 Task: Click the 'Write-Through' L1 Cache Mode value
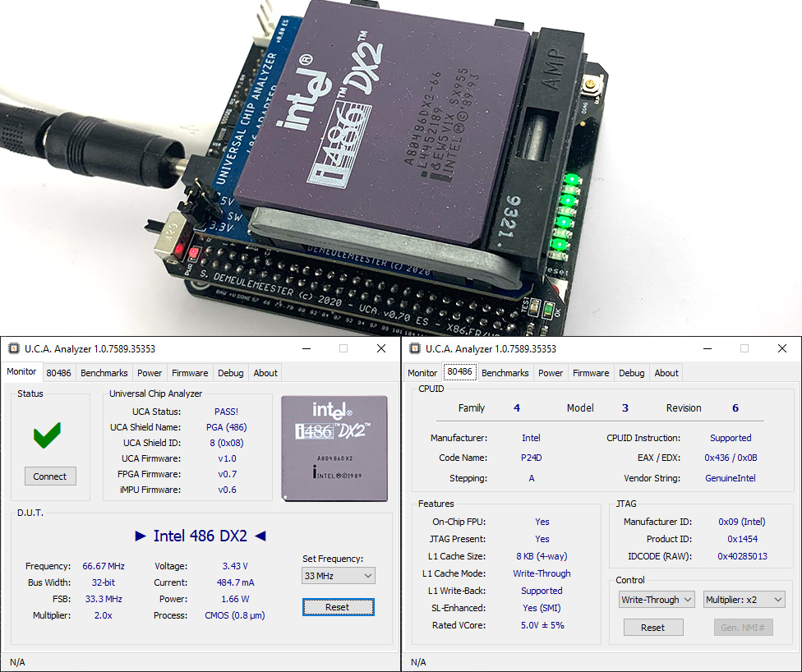542,573
